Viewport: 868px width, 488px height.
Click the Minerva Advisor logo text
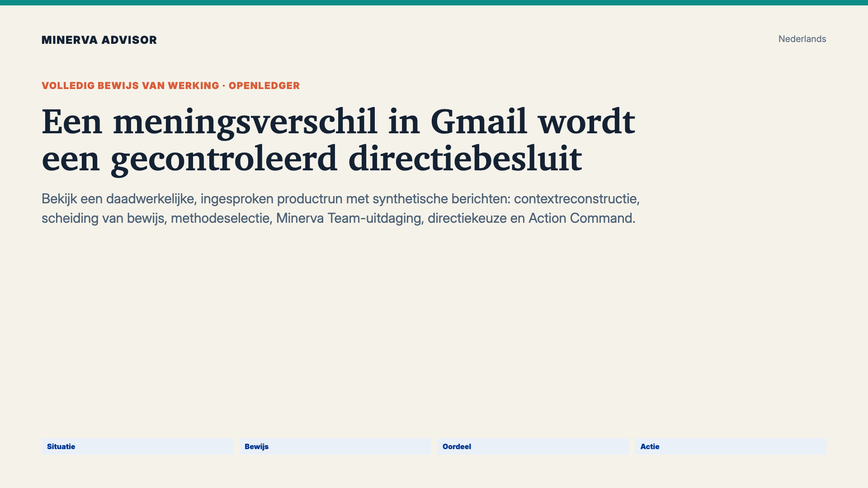[x=99, y=40]
